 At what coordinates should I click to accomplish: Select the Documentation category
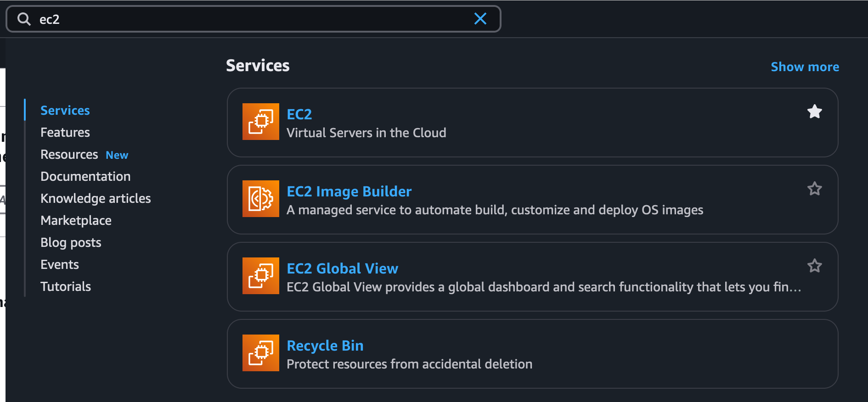pos(85,177)
